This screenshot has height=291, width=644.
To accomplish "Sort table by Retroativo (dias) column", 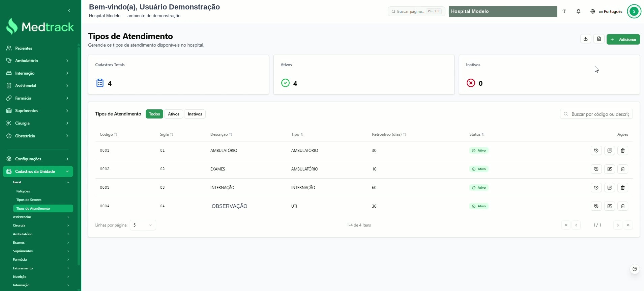I will [389, 134].
